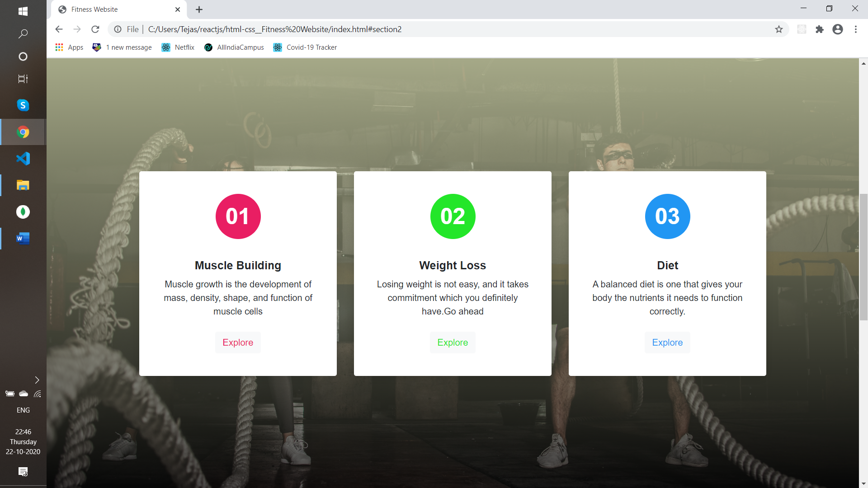The image size is (868, 488).
Task: Open Cortana circle on the taskbar
Action: click(23, 56)
